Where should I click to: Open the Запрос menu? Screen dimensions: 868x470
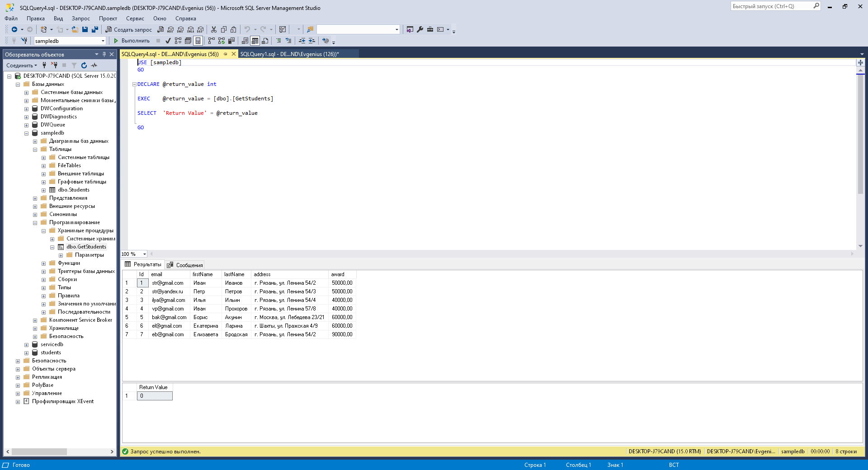[80, 19]
